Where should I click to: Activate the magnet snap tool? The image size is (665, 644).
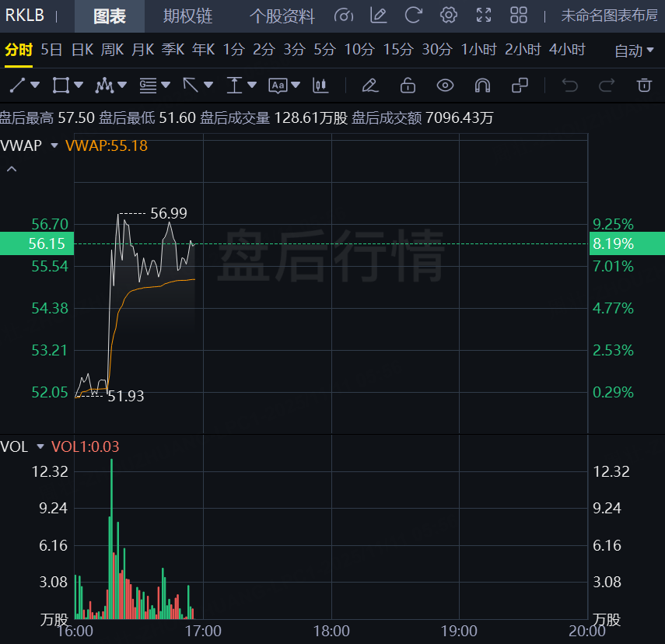point(482,85)
